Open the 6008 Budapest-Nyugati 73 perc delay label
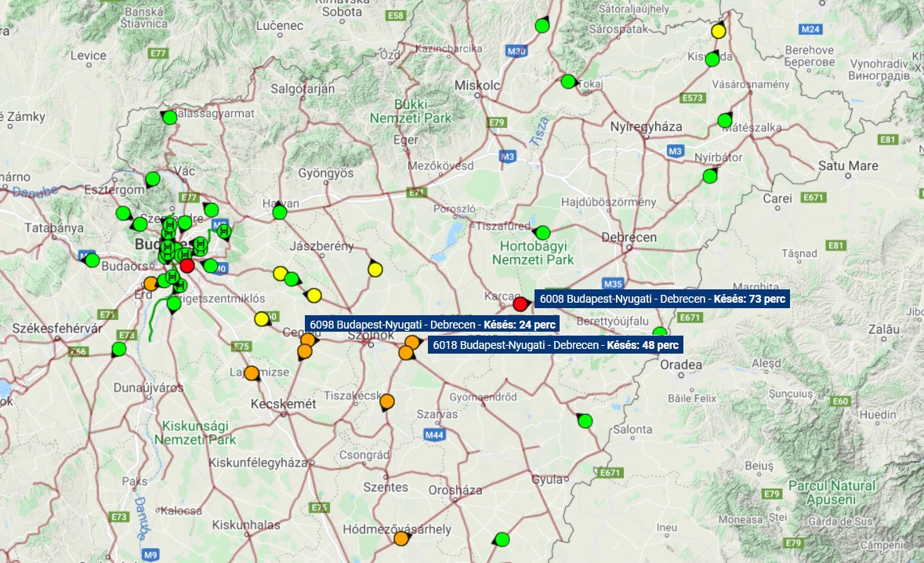This screenshot has height=563, width=924. click(x=662, y=299)
